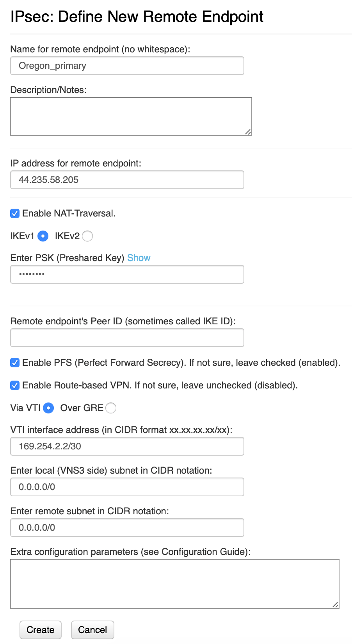Select the IKEv1 radio button
Screen dimensions: 352x644
43,236
